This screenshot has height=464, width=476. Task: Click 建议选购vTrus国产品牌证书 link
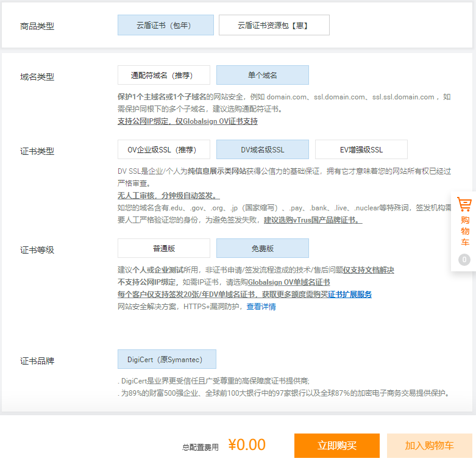pos(313,220)
